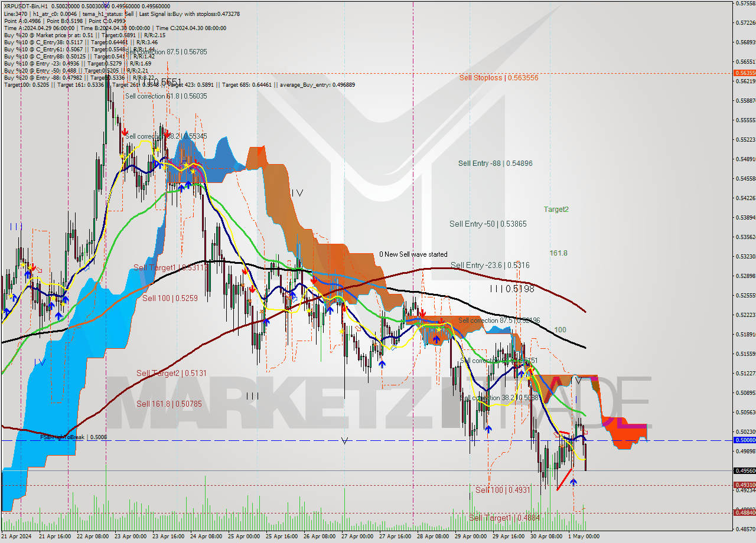Click the '24 Apr 08:00' time axis label
This screenshot has height=543, width=756.
tap(205, 537)
